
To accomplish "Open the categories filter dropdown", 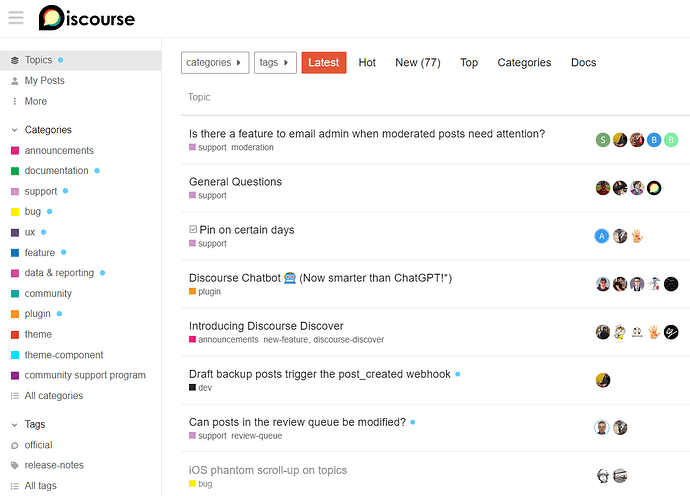I will coord(215,62).
